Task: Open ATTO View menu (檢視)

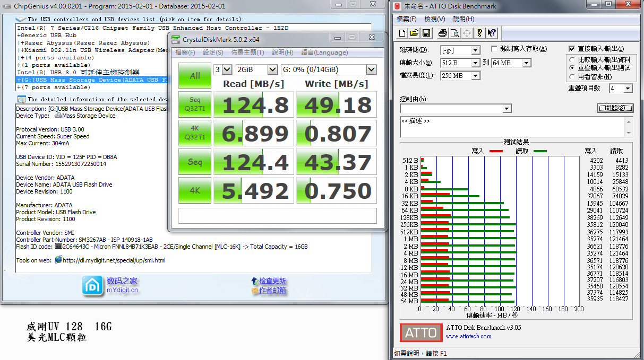Action: pos(435,19)
